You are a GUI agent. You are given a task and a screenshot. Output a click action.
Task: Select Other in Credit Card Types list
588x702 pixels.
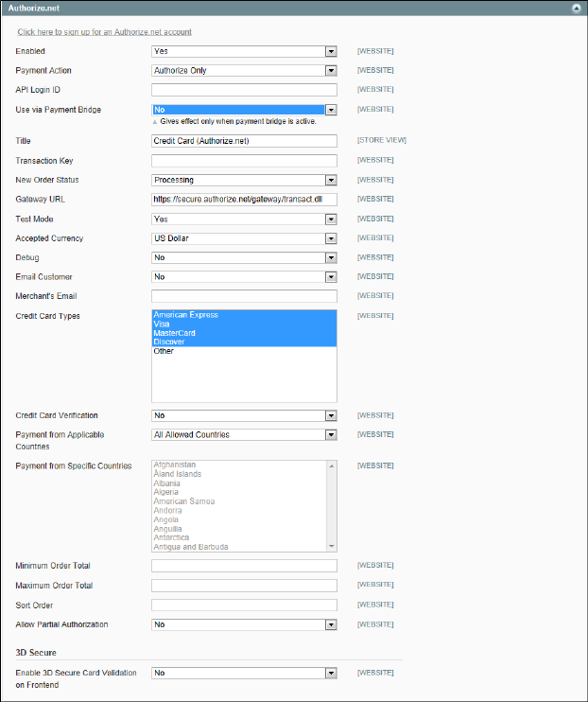coord(164,351)
